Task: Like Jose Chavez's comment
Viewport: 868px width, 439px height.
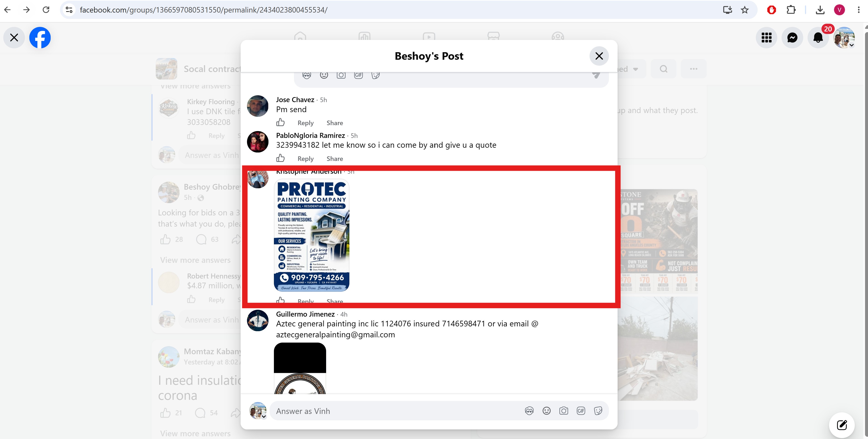Action: point(280,122)
